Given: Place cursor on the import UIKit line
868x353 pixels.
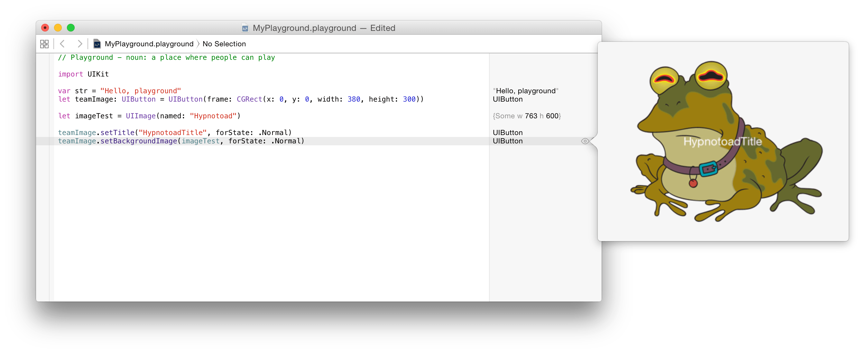Looking at the screenshot, I should (x=83, y=74).
